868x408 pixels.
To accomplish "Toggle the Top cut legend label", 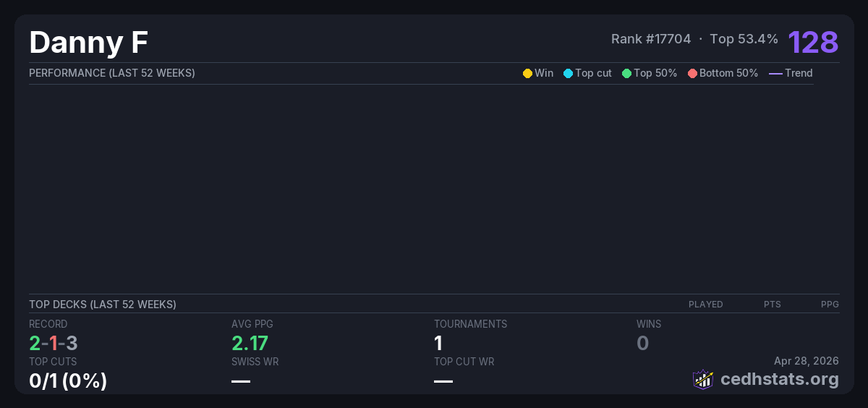I will pyautogui.click(x=593, y=73).
